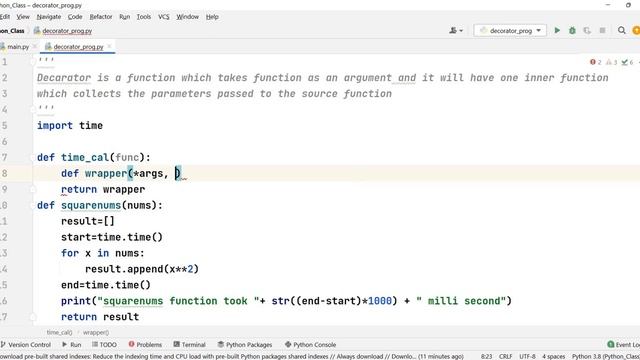The width and height of the screenshot is (640, 360).
Task: Click the fold end marker on line 9
Action: pyautogui.click(x=33, y=189)
